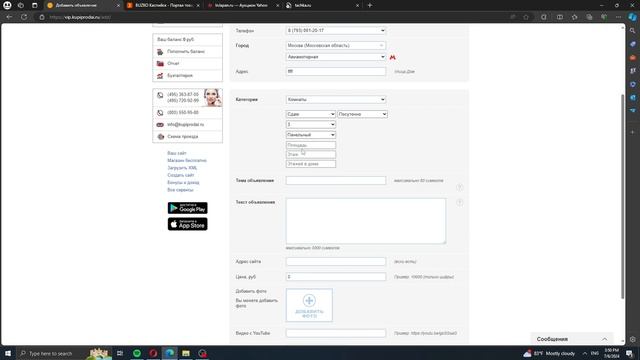Open the Категория category dropdown
The width and height of the screenshot is (640, 360).
(x=336, y=99)
